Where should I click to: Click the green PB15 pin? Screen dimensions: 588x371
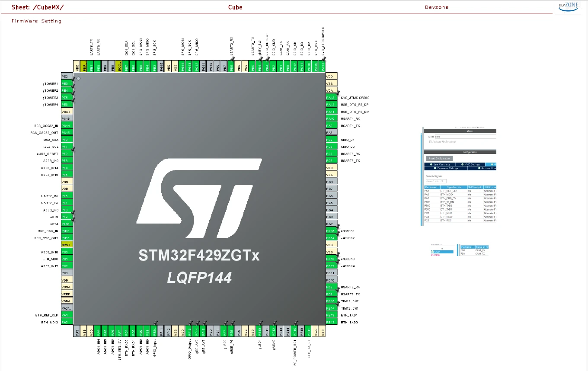point(331,301)
